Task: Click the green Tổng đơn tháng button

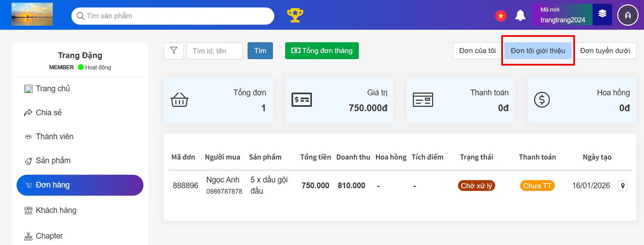Action: tap(322, 51)
